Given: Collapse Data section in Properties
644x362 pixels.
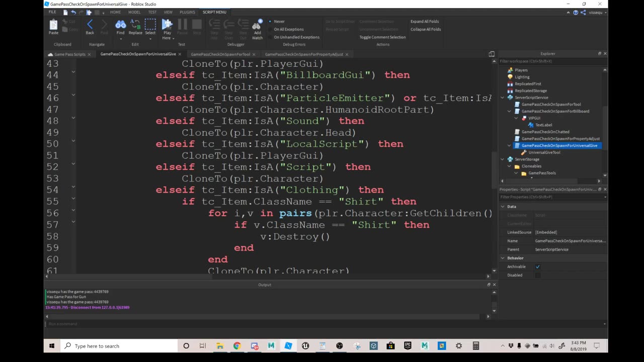Looking at the screenshot, I should point(503,207).
